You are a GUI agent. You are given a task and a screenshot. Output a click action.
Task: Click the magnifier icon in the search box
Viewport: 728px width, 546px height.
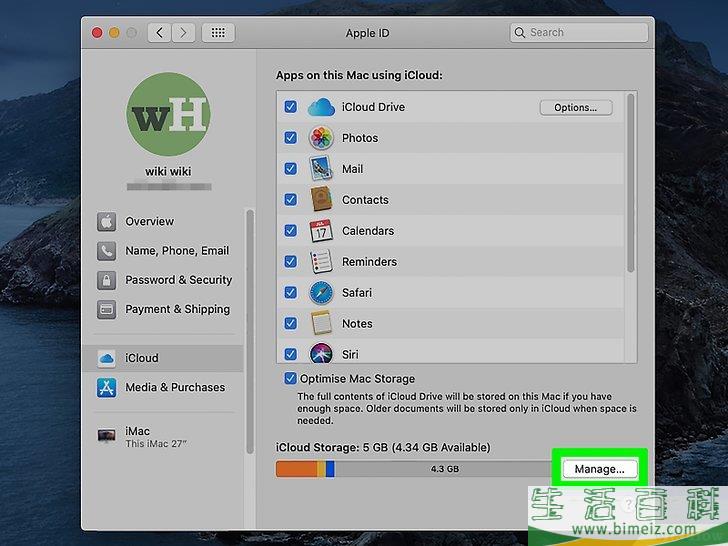tap(520, 32)
